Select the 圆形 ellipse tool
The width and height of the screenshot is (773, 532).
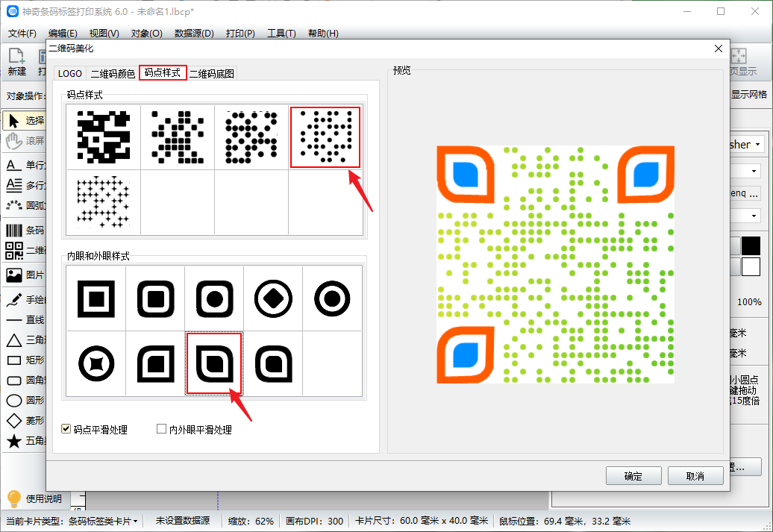[x=25, y=401]
